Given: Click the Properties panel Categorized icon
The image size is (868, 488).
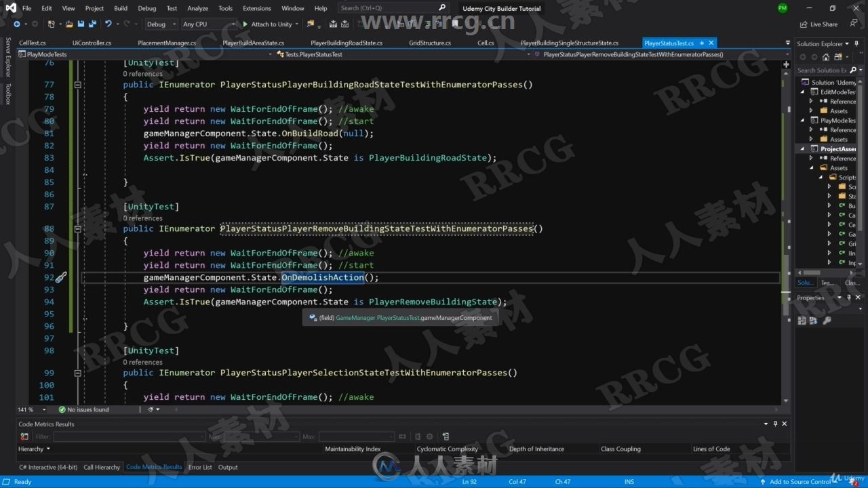Looking at the screenshot, I should [801, 321].
